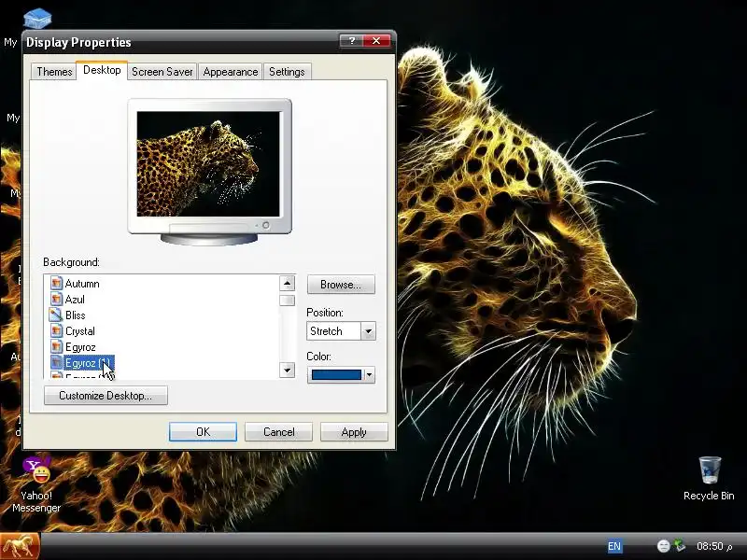Viewport: 747px width, 560px height.
Task: Close the Display Properties dialog
Action: pos(376,41)
